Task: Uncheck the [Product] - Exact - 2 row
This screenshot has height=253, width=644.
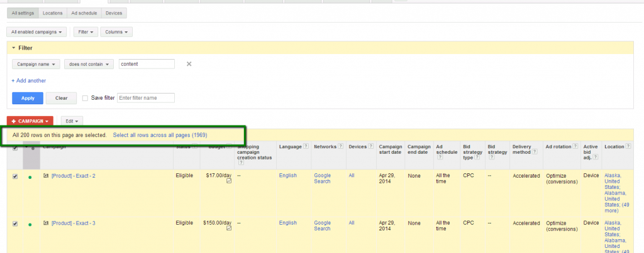Action: tap(15, 176)
